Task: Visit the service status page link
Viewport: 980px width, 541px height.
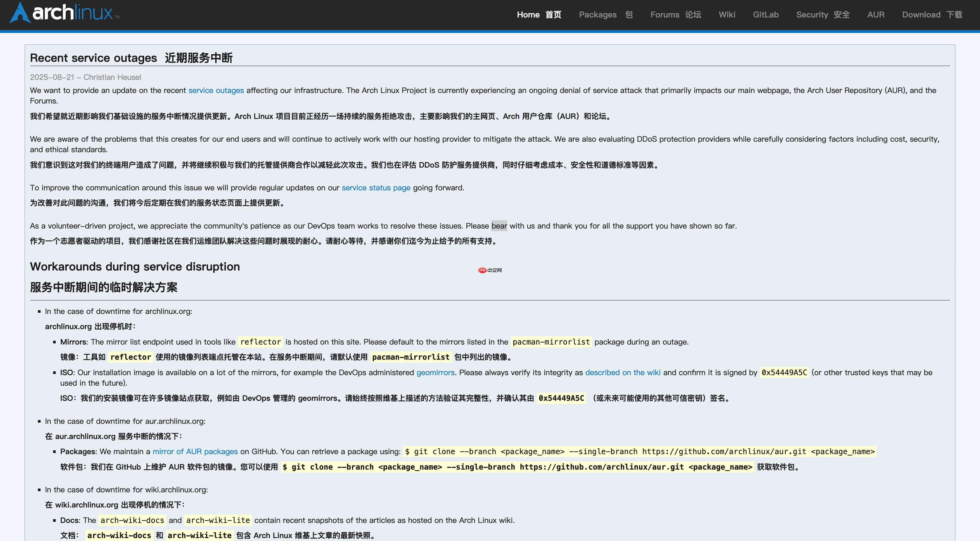Action: pos(376,187)
